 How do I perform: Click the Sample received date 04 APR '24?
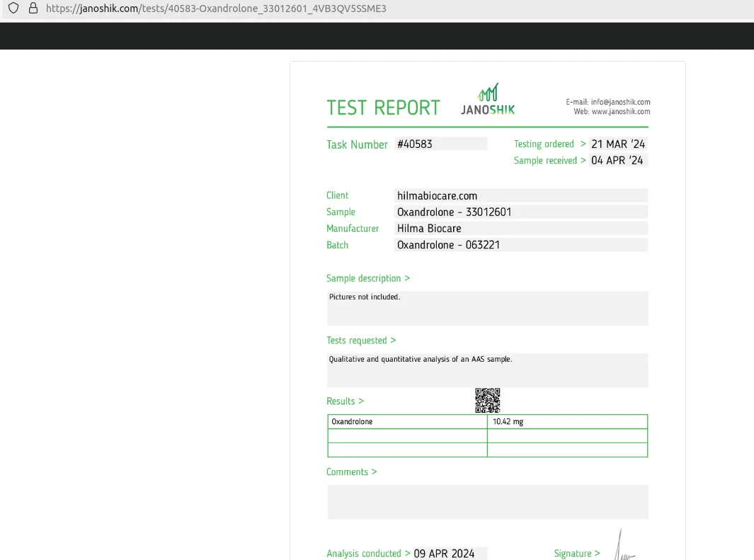point(617,161)
